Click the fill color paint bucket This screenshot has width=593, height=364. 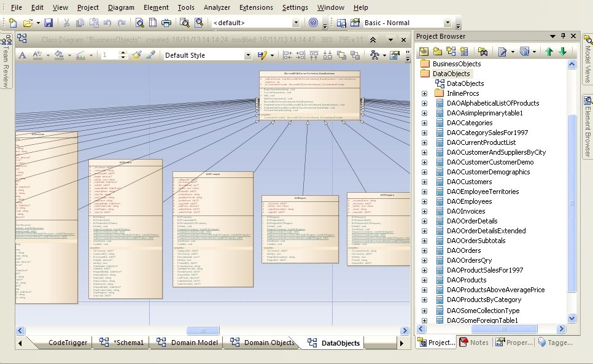pos(58,55)
